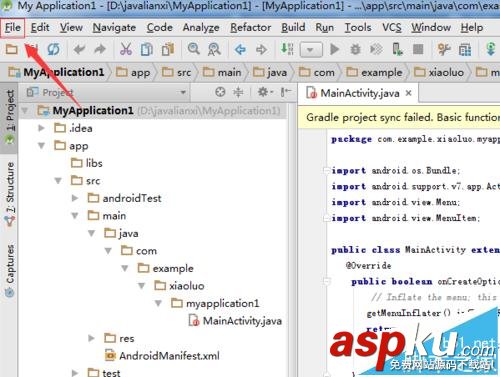This screenshot has height=377, width=500.
Task: Click the Debug bug icon
Action: coord(355,50)
